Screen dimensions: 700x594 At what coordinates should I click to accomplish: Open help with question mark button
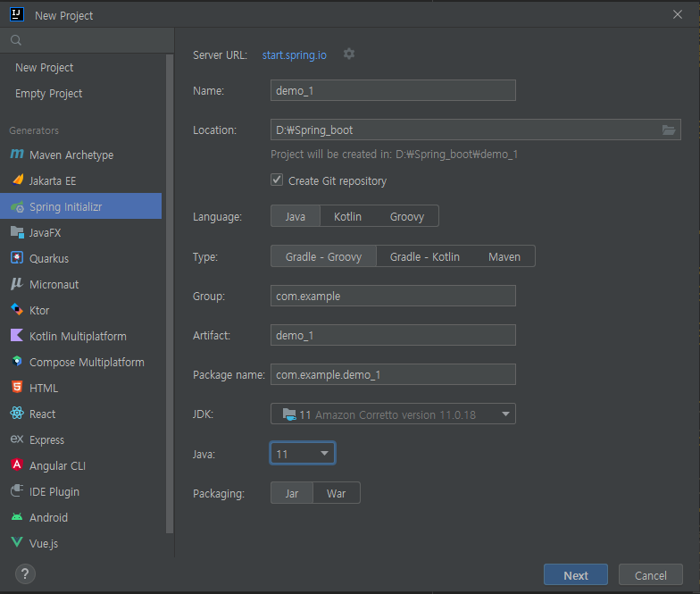[25, 573]
